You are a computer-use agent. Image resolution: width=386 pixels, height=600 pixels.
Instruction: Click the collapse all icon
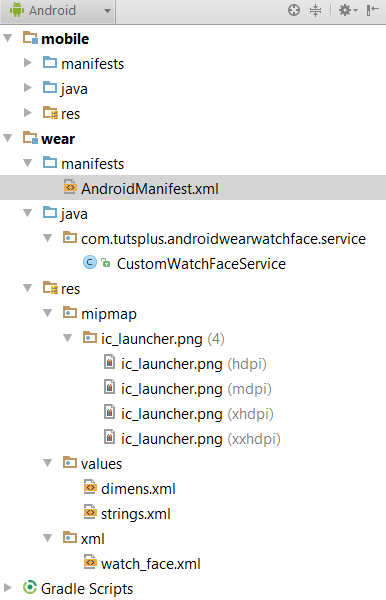tap(315, 10)
